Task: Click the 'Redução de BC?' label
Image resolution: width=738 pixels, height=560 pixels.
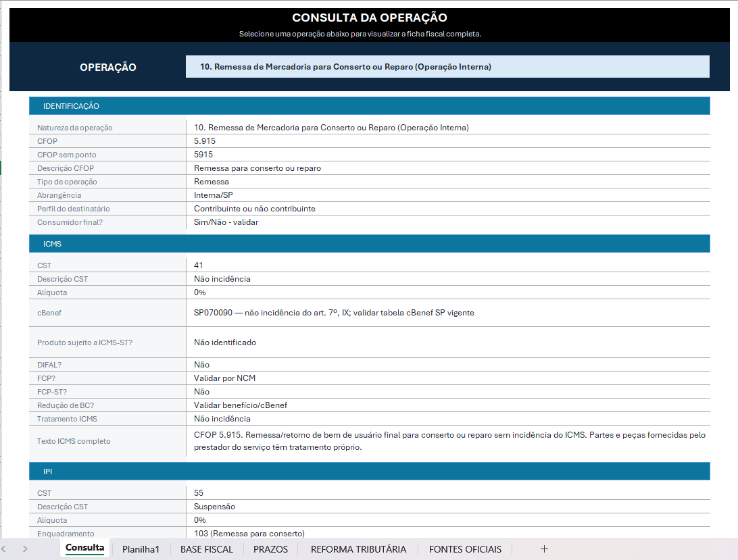Action: (66, 405)
